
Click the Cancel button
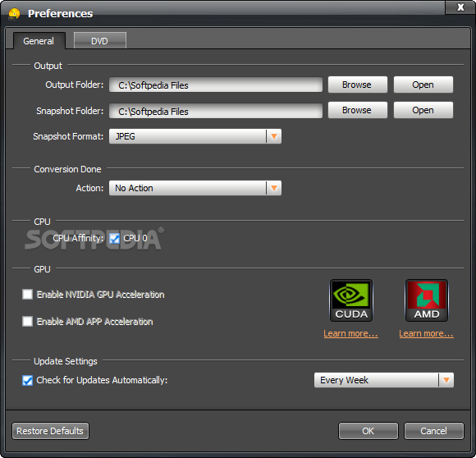(x=434, y=431)
